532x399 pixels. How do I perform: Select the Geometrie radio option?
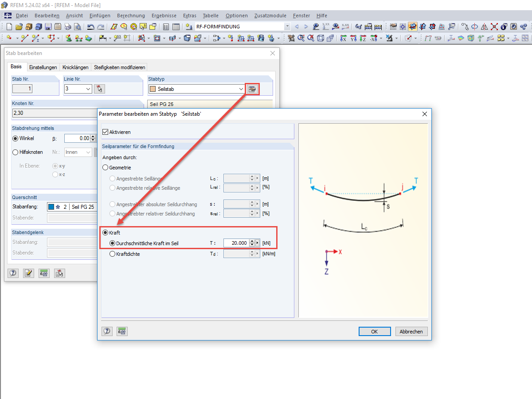(x=106, y=167)
